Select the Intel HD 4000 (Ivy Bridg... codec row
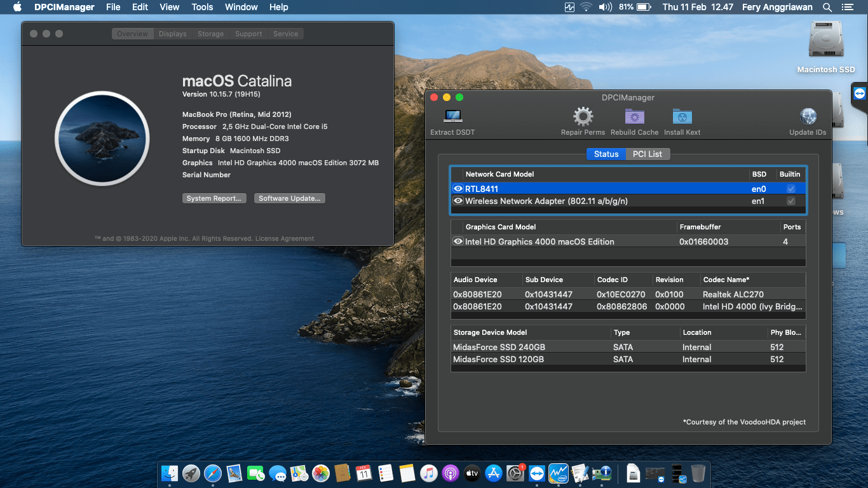The image size is (868, 488). (x=628, y=306)
